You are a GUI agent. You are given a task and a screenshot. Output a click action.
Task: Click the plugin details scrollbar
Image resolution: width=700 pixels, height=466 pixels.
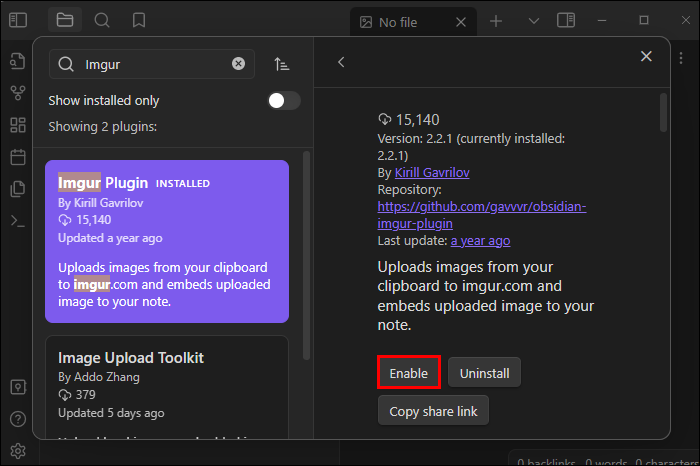(x=663, y=112)
